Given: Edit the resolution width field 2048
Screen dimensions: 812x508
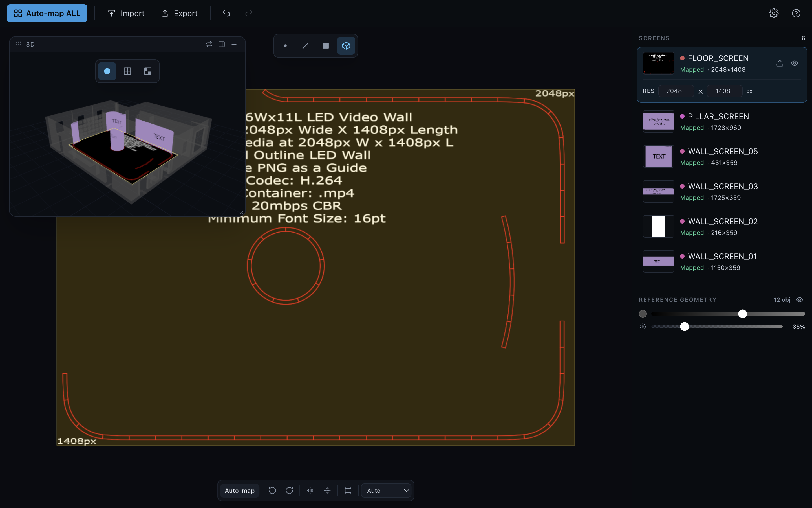Looking at the screenshot, I should (x=676, y=91).
